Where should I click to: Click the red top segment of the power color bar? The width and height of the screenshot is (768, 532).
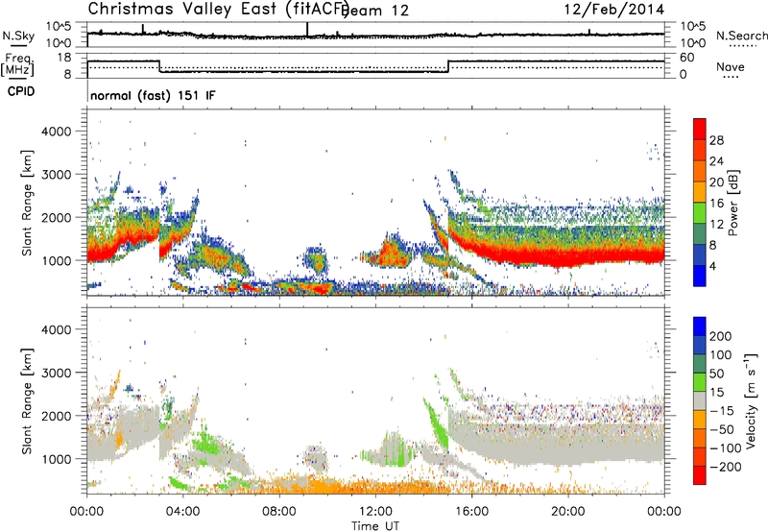pos(700,129)
